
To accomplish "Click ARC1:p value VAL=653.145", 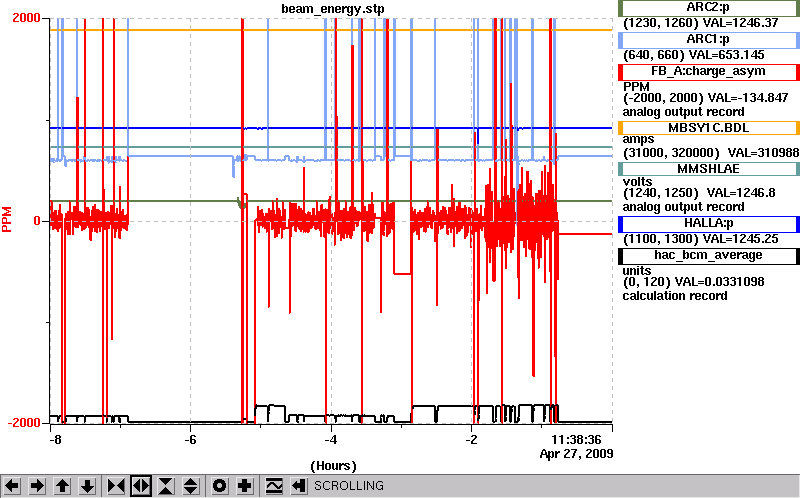I will (727, 55).
